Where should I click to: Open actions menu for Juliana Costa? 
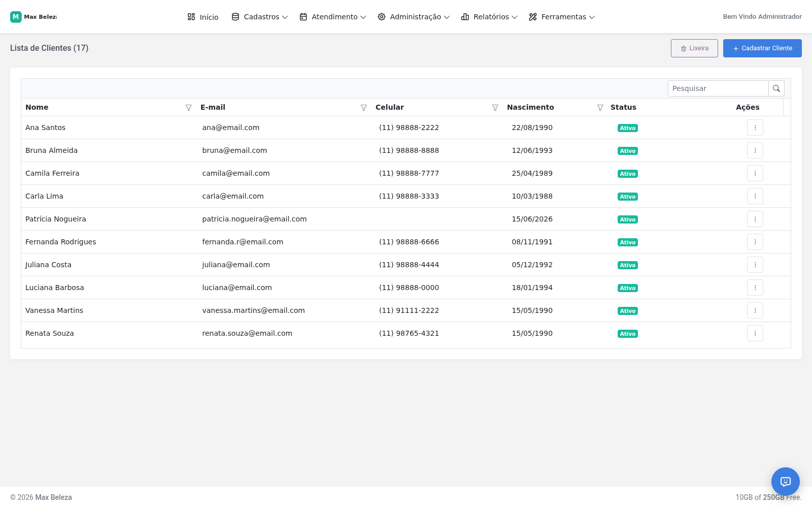click(x=755, y=265)
